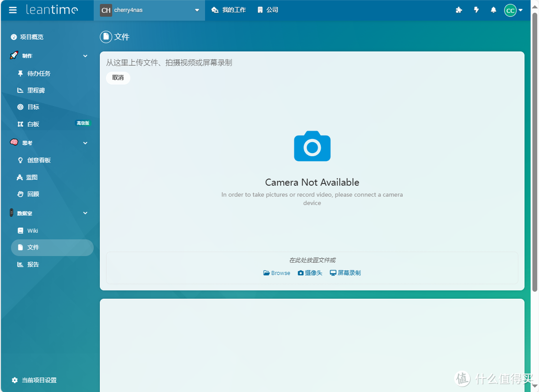This screenshot has width=539, height=392.
Task: Open the Wiki section in the sidebar
Action: pyautogui.click(x=33, y=230)
